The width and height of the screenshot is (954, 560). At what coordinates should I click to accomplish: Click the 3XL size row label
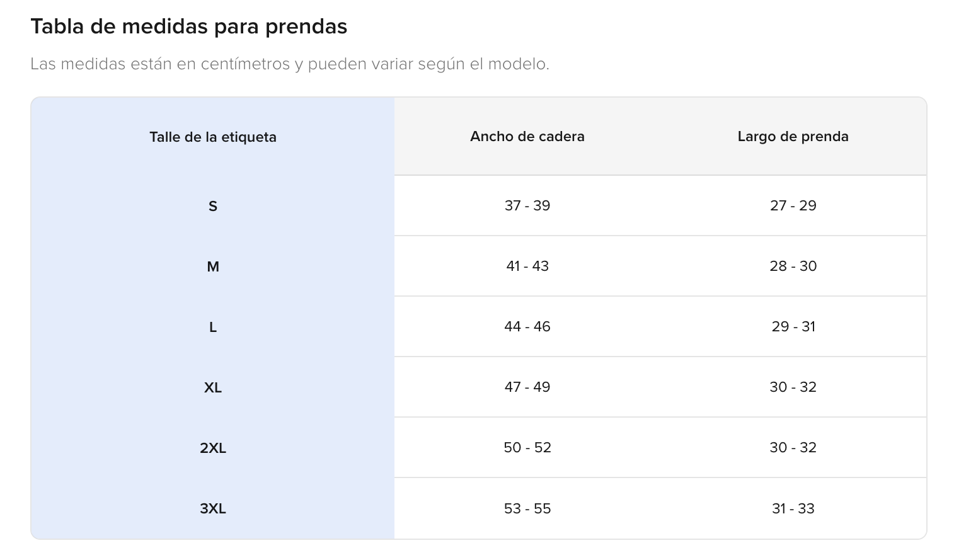point(213,508)
